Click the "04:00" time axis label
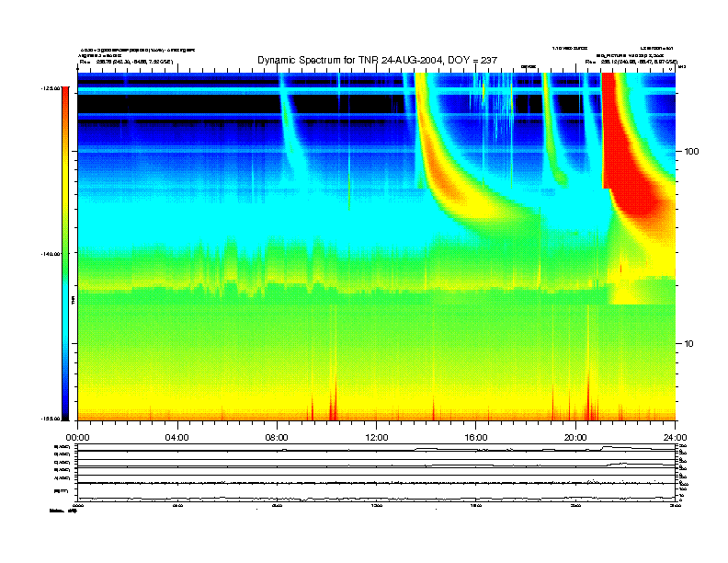The width and height of the screenshot is (728, 563). tap(177, 438)
